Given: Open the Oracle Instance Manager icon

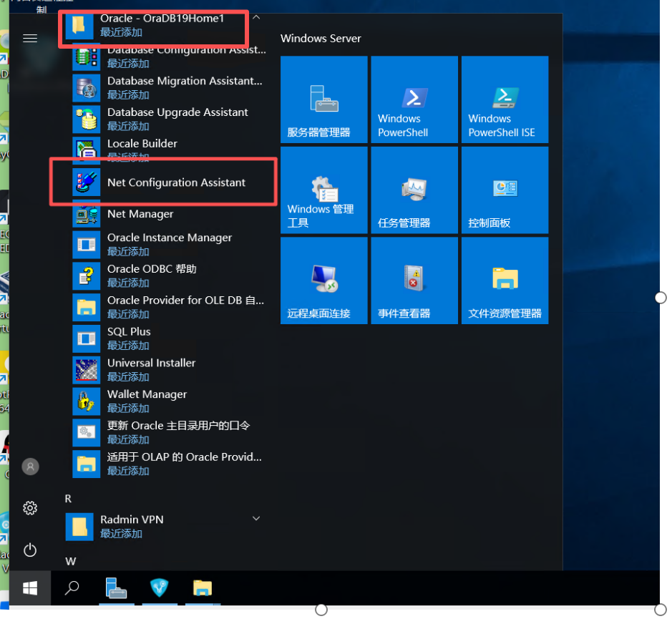Looking at the screenshot, I should pos(86,245).
